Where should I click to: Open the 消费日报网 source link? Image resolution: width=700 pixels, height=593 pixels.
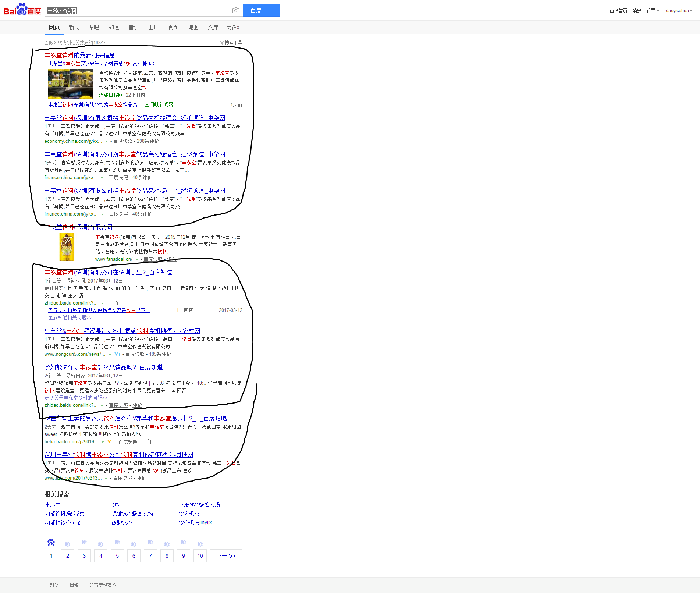[x=111, y=95]
